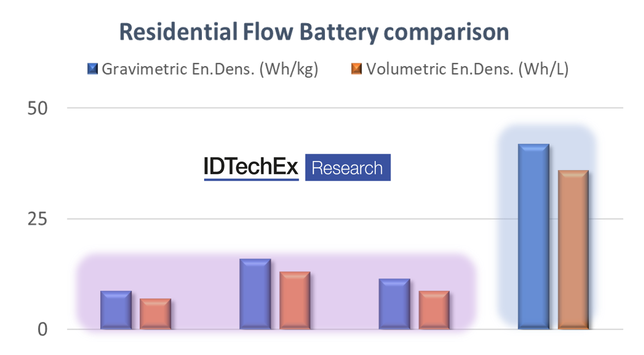The height and width of the screenshot is (355, 644).
Task: Click the blue Research badge
Action: (x=348, y=167)
